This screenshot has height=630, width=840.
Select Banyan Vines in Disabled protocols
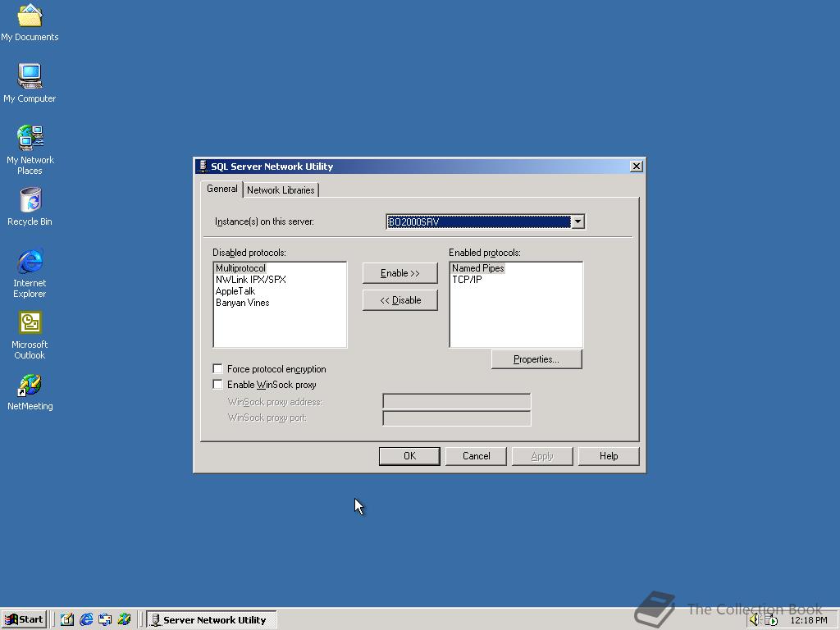coord(242,303)
